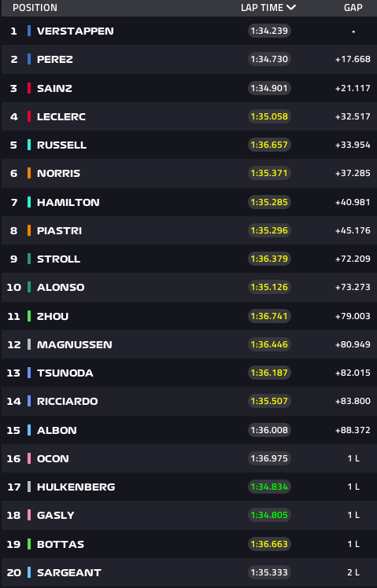Select the GAP column header

[353, 8]
